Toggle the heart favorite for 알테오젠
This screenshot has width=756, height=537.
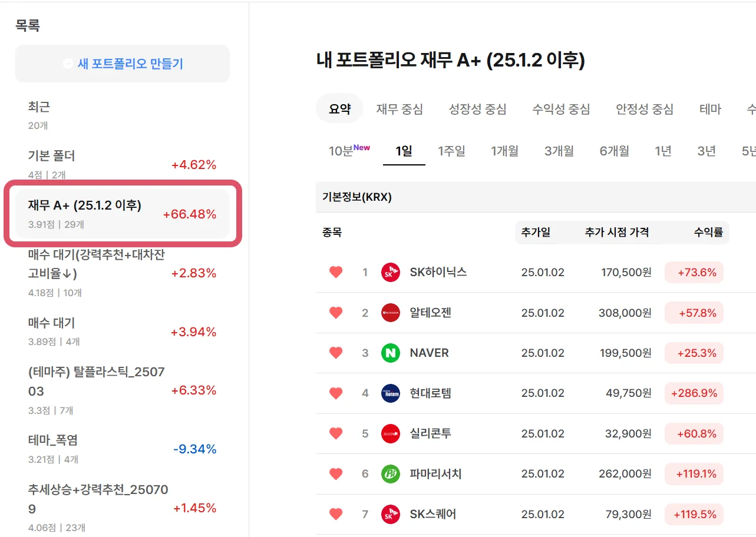click(336, 313)
